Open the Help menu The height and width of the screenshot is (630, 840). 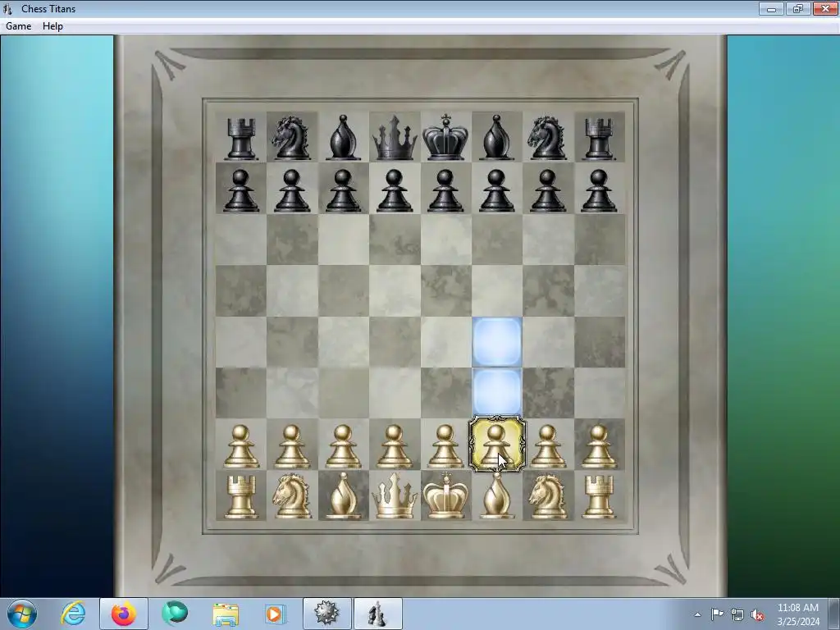pyautogui.click(x=52, y=26)
